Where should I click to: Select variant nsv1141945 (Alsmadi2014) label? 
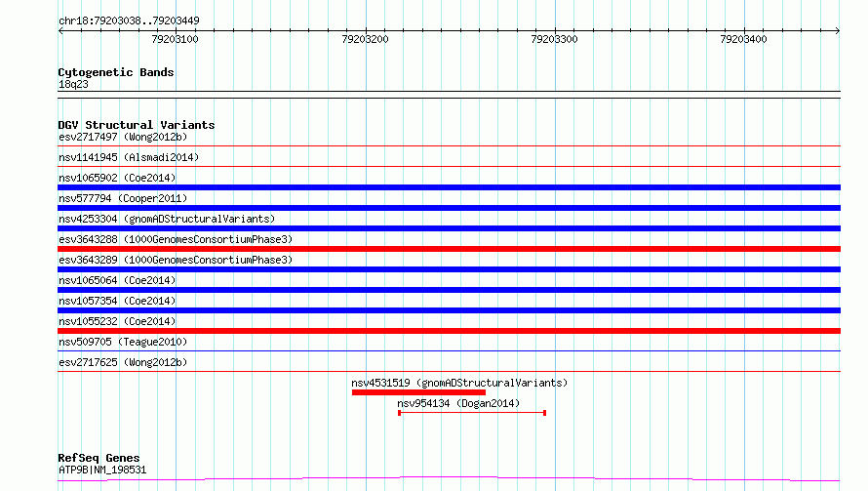129,157
